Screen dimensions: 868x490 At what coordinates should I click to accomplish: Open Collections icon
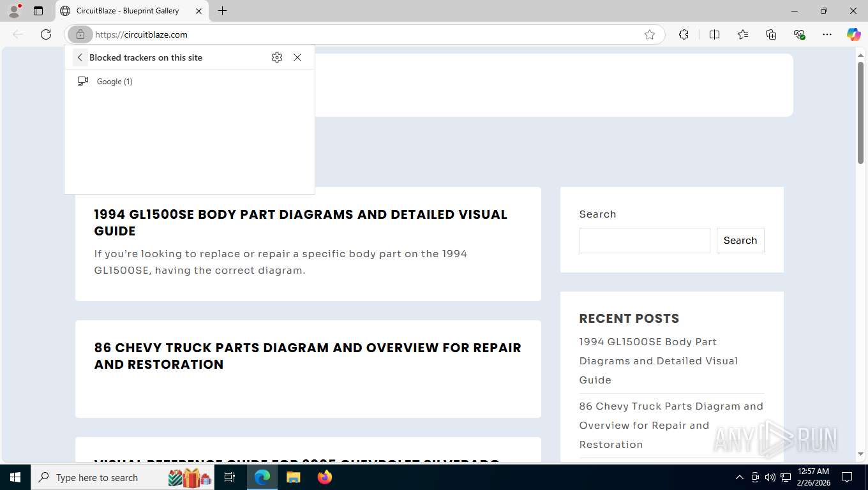click(x=771, y=34)
